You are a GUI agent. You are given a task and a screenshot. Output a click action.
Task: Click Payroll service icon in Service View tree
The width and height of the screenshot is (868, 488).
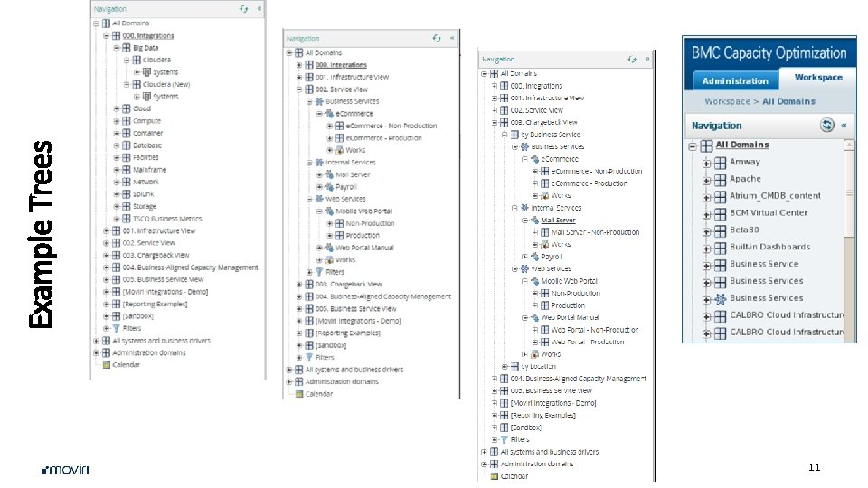click(329, 186)
